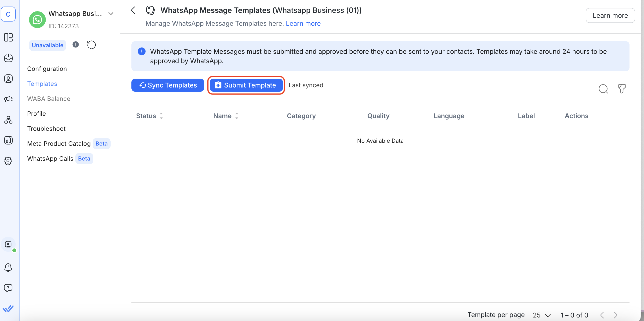Image resolution: width=644 pixels, height=321 pixels.
Task: Expand the Whatsapp Business channel selector
Action: click(111, 14)
